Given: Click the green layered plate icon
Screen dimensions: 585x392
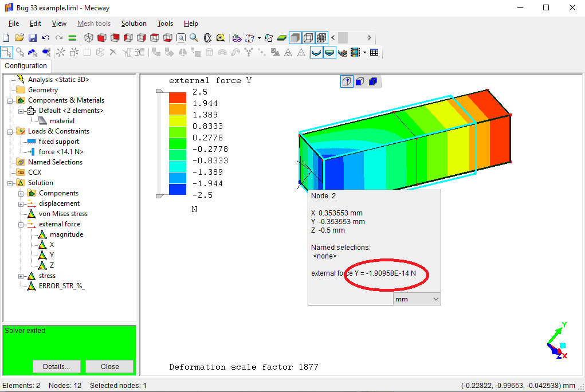Looking at the screenshot, I should pos(282,38).
